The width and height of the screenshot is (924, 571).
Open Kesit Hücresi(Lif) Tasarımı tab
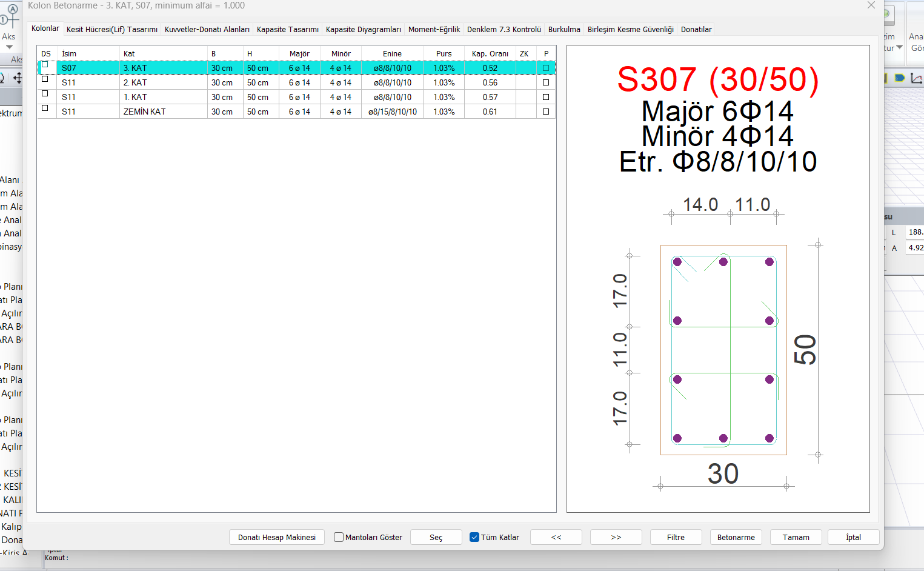[x=112, y=29]
